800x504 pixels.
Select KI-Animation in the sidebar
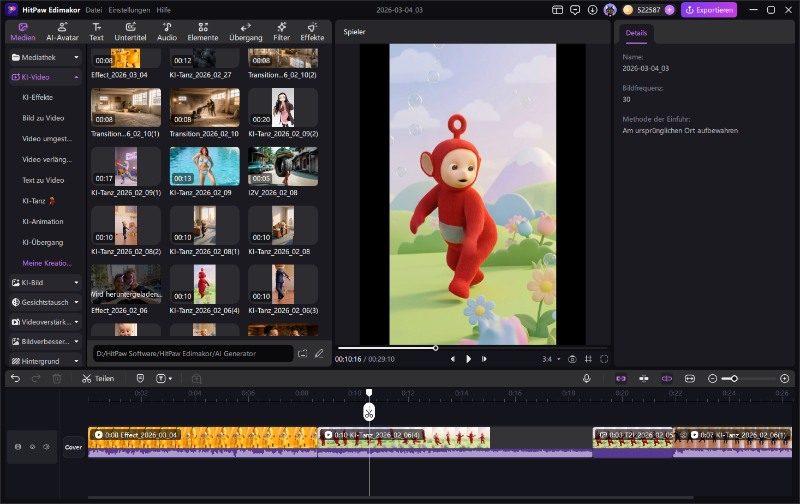point(43,221)
